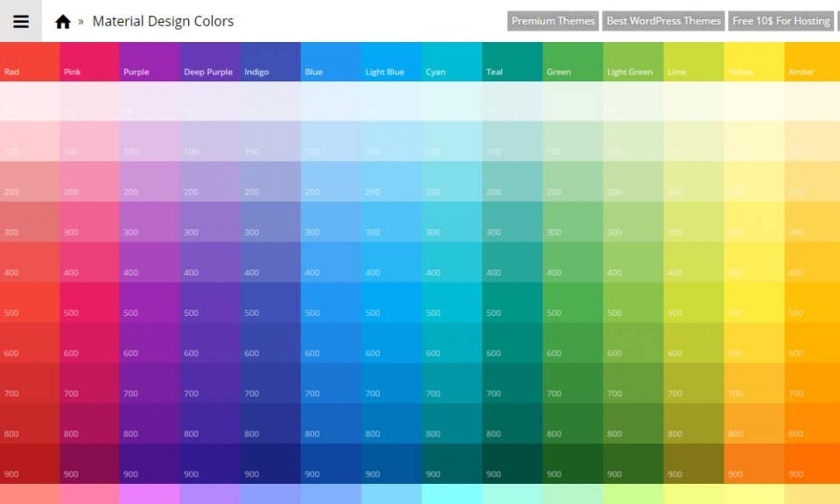Open the hamburger navigation menu

pyautogui.click(x=21, y=21)
